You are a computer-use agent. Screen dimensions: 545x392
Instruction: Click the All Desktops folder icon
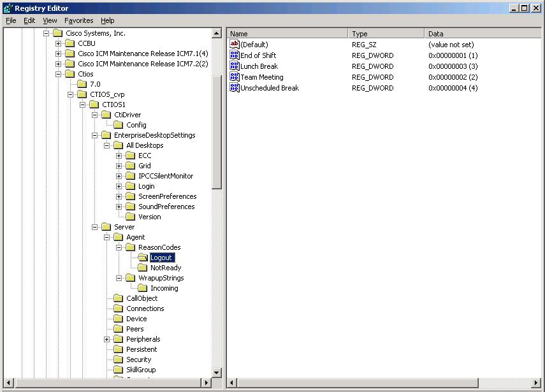pyautogui.click(x=118, y=145)
